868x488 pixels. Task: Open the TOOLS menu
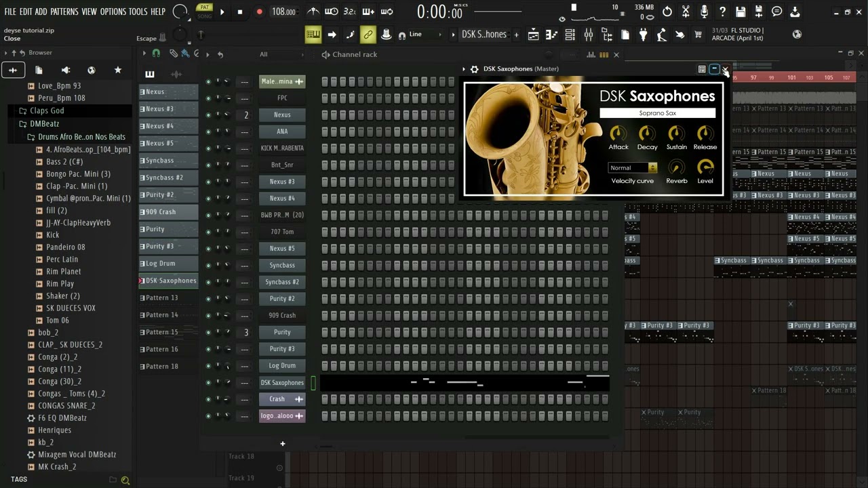coord(138,12)
